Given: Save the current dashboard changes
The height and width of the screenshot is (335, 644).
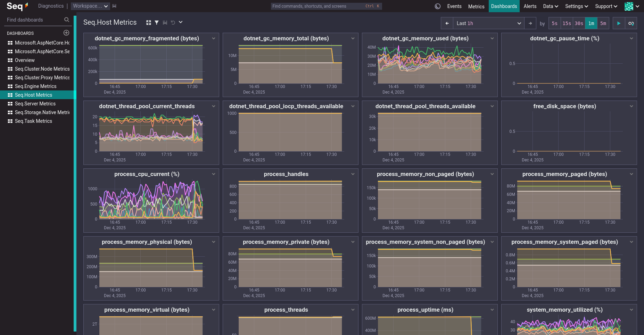Looking at the screenshot, I should 165,22.
